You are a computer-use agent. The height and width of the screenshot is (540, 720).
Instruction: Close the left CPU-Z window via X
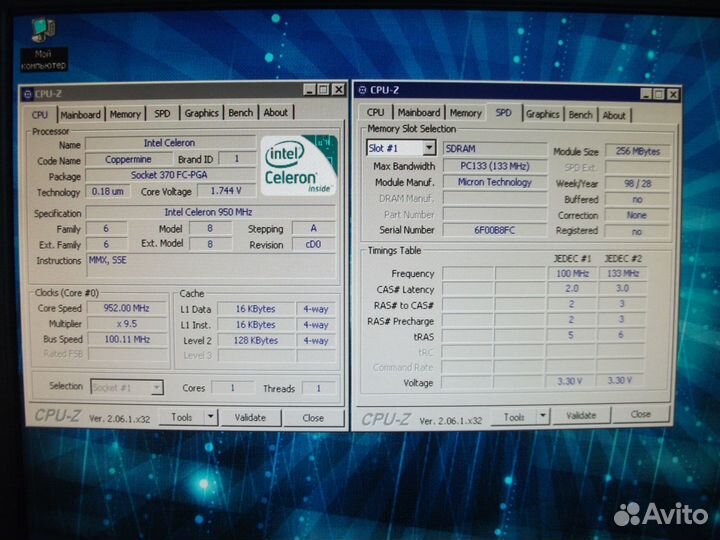tap(338, 89)
